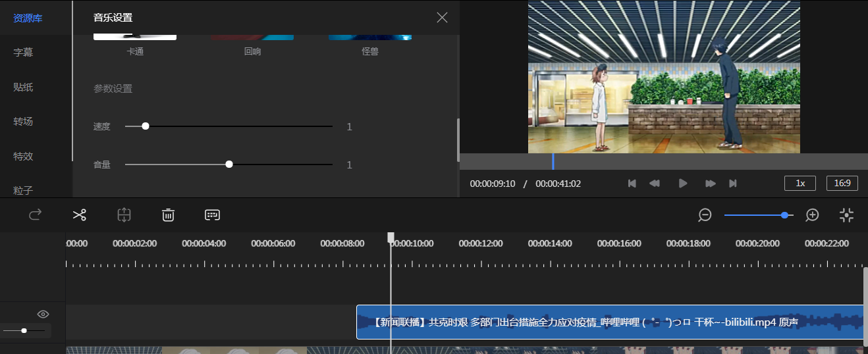
Task: Click the fit timeline to window icon
Action: tap(847, 215)
